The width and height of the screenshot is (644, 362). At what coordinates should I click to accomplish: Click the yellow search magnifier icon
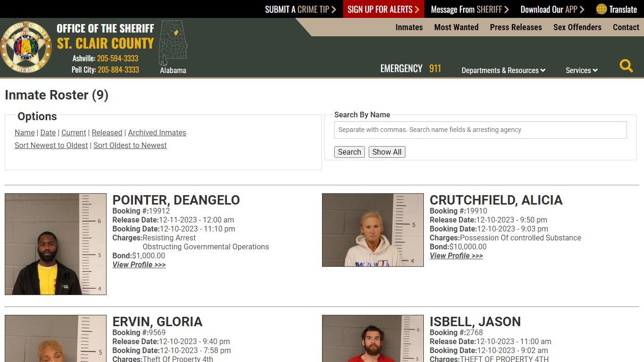(626, 66)
